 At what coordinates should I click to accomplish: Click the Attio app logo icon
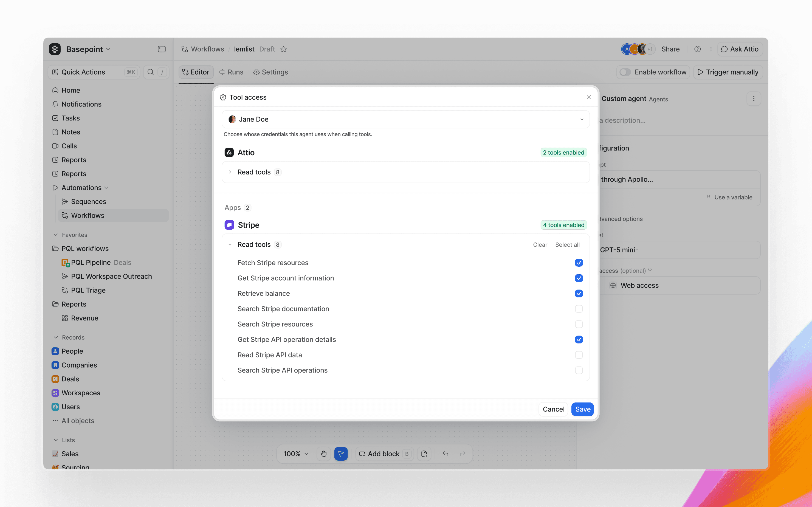pyautogui.click(x=229, y=153)
